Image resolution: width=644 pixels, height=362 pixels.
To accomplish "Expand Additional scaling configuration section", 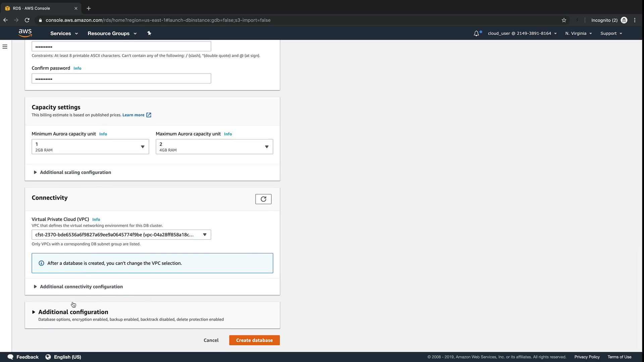I will point(75,172).
